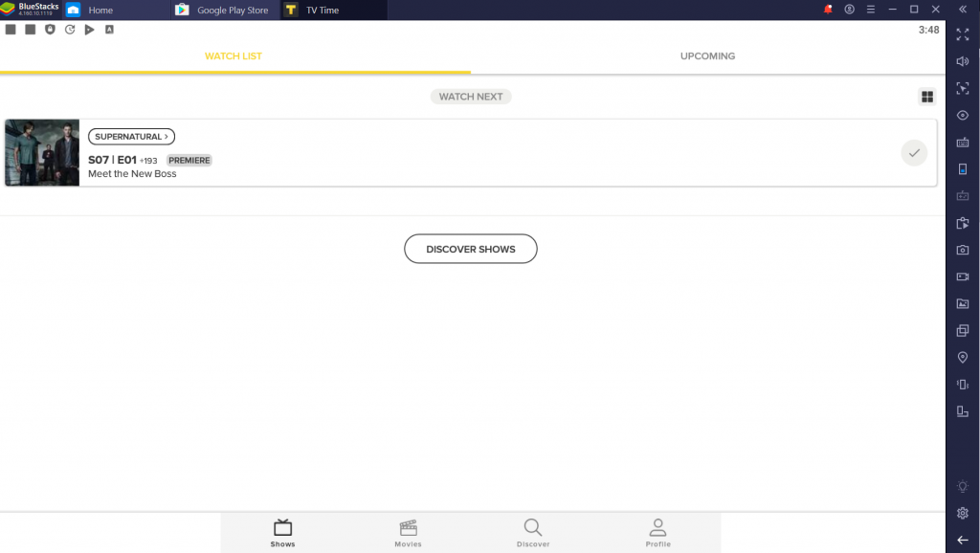Click the S07 | E01 episode label

coord(113,160)
